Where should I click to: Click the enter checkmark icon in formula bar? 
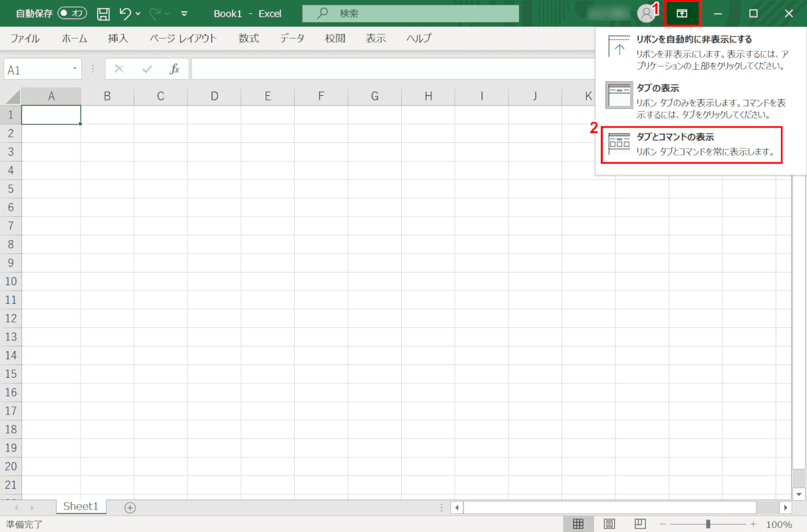[147, 69]
